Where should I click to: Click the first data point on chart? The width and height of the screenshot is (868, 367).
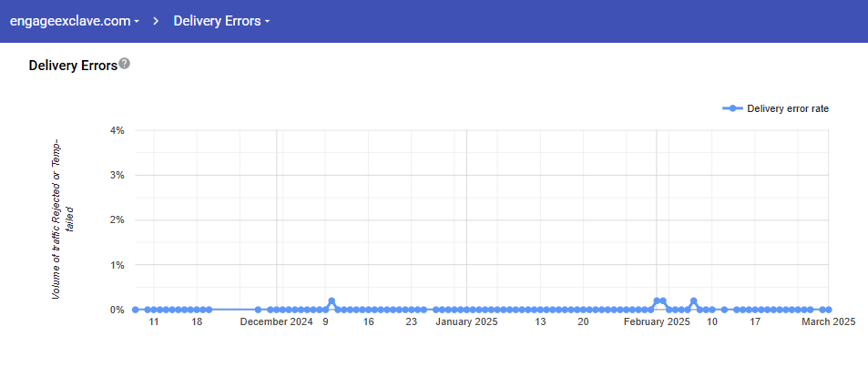tap(135, 310)
